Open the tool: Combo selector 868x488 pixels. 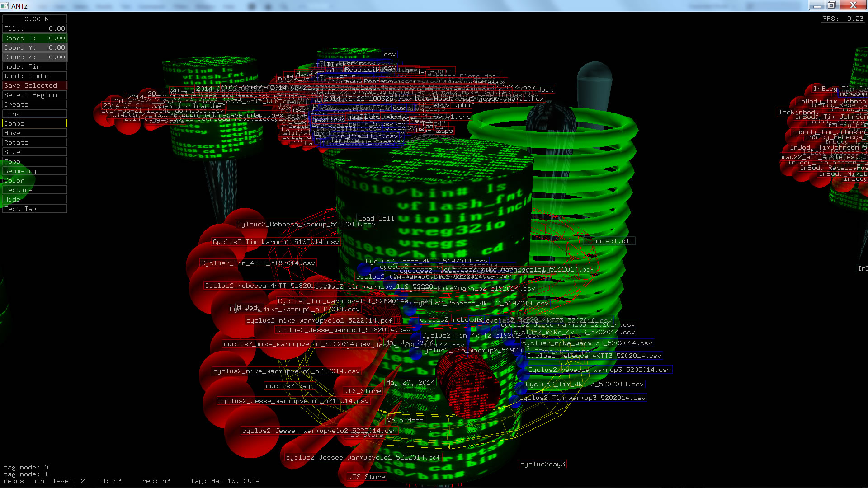[34, 76]
